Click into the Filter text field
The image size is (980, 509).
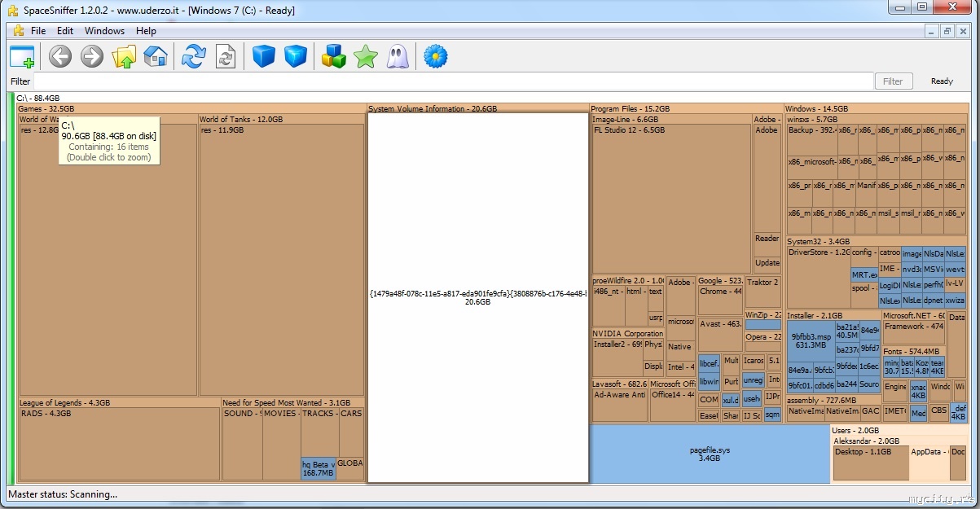(x=452, y=81)
